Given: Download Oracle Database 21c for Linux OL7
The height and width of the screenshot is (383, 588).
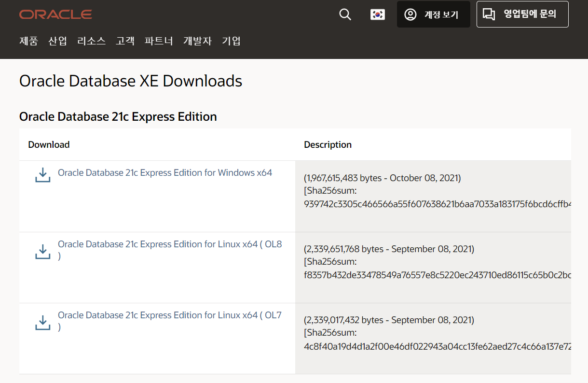Looking at the screenshot, I should (x=170, y=321).
